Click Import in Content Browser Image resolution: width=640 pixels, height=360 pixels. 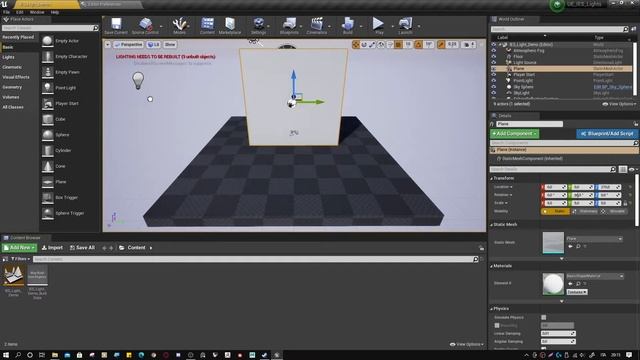click(x=52, y=248)
